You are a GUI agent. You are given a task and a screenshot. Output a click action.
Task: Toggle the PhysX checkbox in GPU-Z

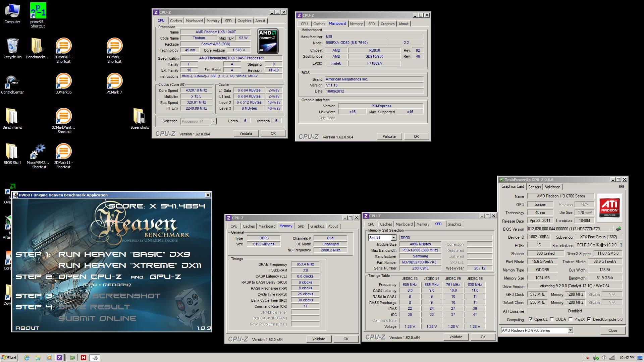point(571,319)
